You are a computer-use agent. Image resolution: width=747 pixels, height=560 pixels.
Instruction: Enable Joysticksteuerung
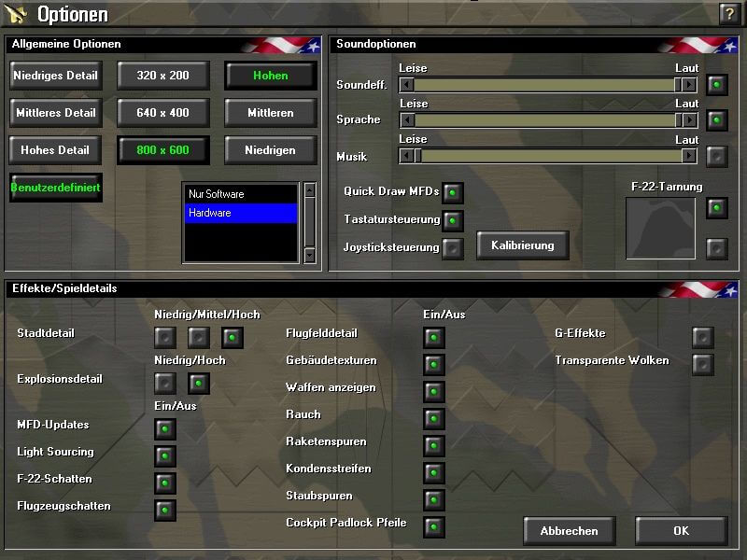453,248
